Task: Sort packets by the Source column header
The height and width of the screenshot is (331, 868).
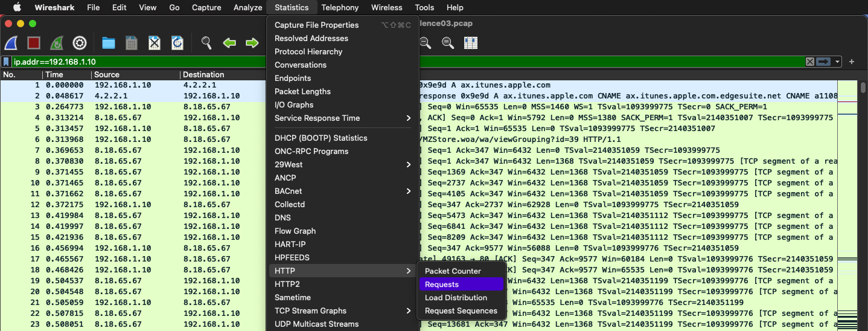Action: tap(136, 75)
